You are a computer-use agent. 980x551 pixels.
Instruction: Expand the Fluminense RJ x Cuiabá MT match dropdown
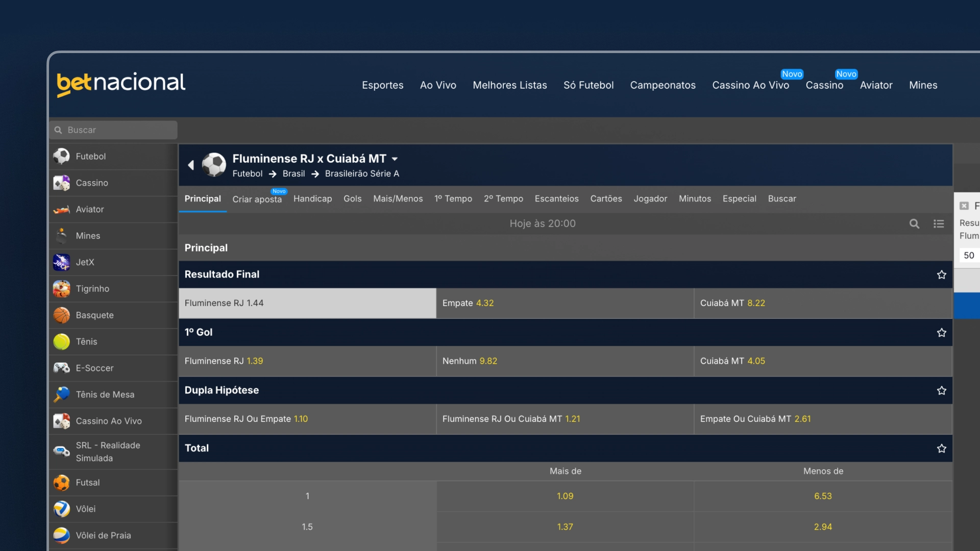[395, 159]
